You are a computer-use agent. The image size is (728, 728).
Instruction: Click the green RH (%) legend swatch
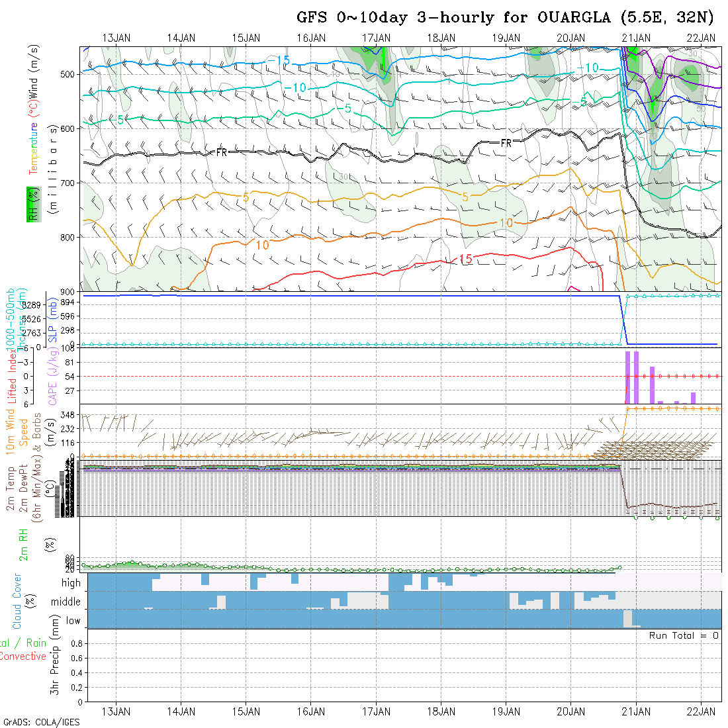[31, 204]
